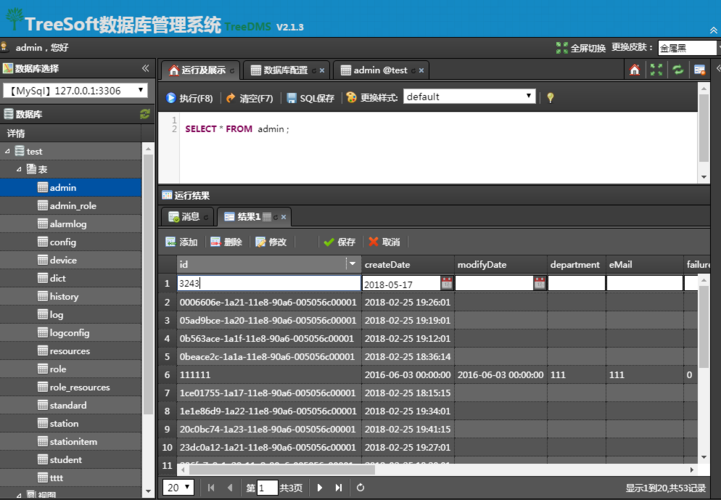Close the admin @test tab

421,70
